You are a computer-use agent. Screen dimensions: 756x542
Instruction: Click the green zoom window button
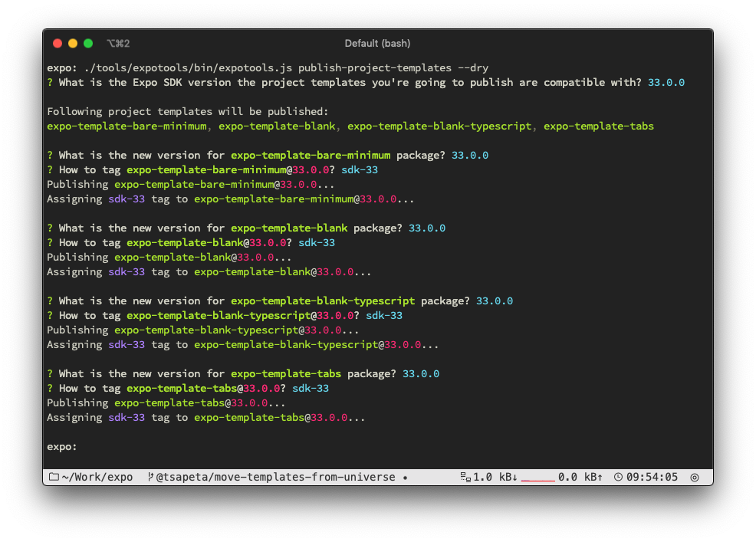88,44
